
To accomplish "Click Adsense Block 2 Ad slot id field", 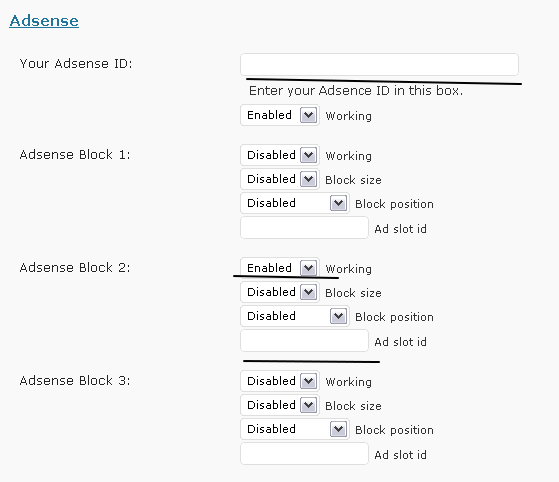I will [x=304, y=340].
